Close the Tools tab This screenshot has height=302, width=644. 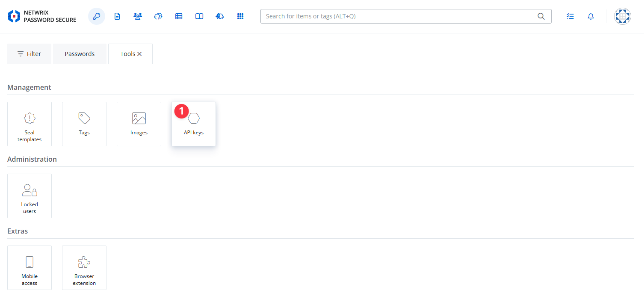(140, 53)
